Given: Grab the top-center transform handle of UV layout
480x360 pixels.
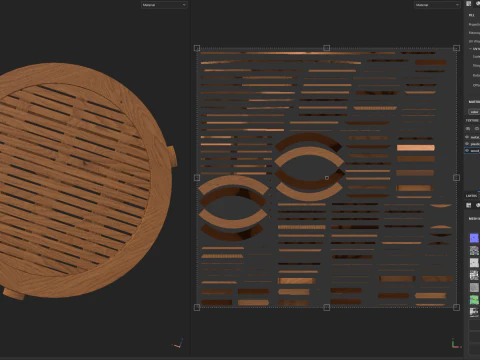Looking at the screenshot, I should (x=327, y=48).
